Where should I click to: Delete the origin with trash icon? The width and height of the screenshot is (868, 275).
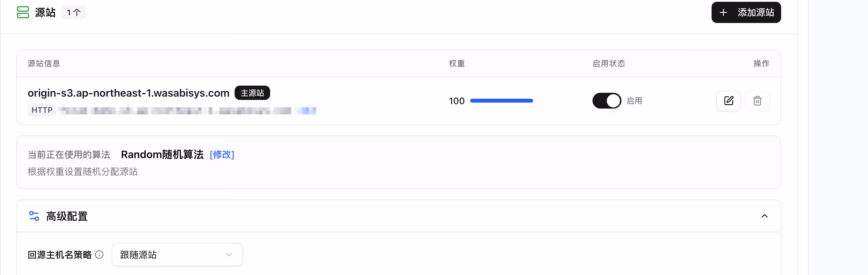[x=757, y=101]
